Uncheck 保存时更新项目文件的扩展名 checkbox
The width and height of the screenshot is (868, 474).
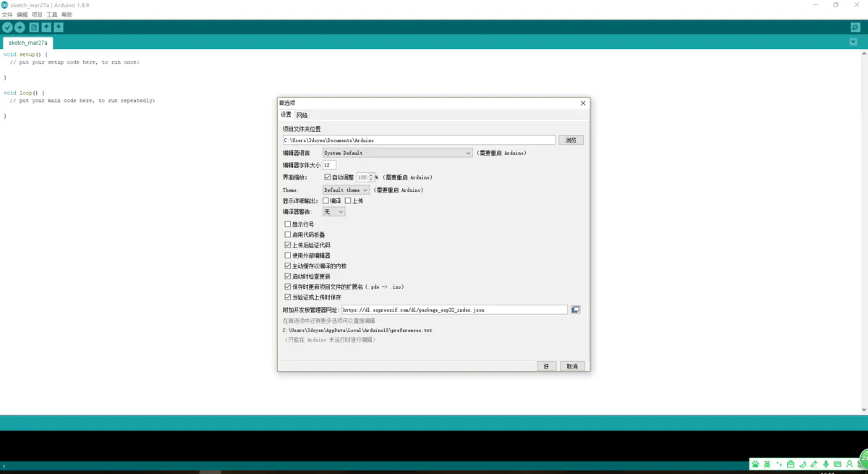(288, 287)
